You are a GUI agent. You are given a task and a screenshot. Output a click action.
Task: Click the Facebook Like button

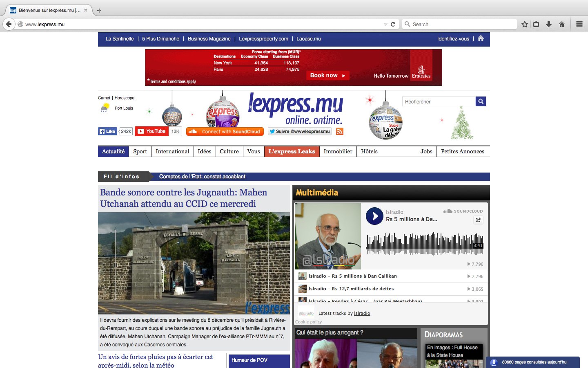108,131
